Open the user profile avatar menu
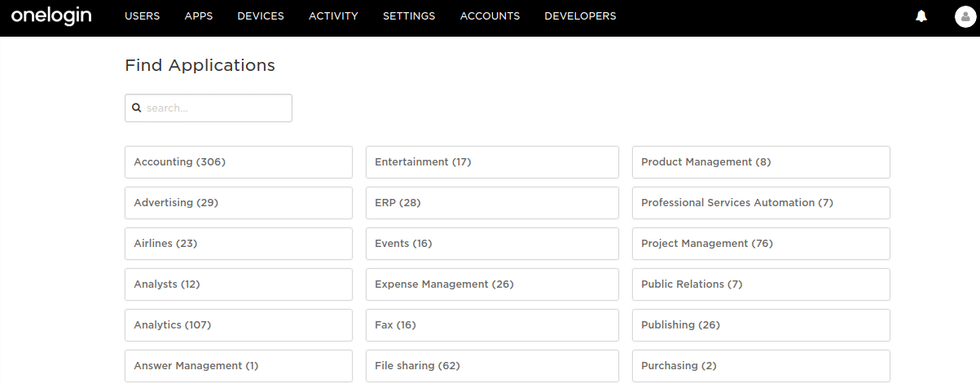Screen dimensions: 980x388 [x=965, y=17]
